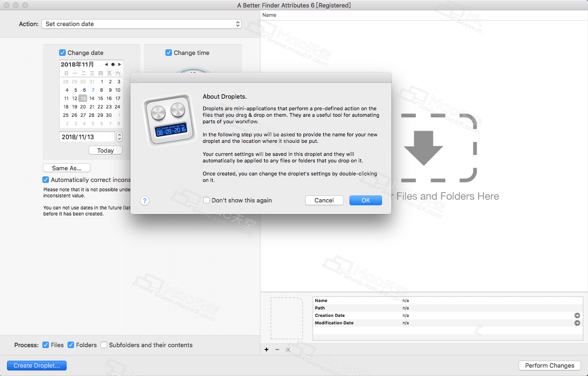This screenshot has width=588, height=376.
Task: Select day 24 in the calendar
Action: (117, 107)
